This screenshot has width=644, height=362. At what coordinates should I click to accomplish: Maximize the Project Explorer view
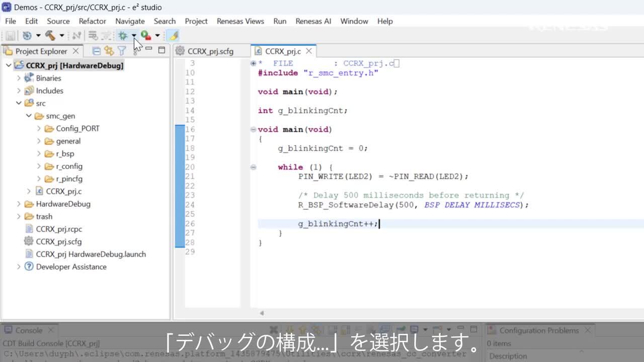pyautogui.click(x=162, y=50)
